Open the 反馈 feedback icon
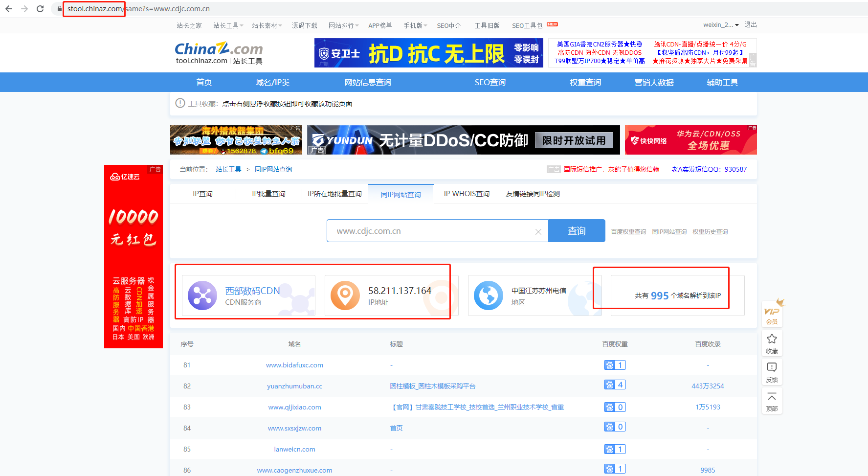This screenshot has height=476, width=868. pyautogui.click(x=772, y=371)
